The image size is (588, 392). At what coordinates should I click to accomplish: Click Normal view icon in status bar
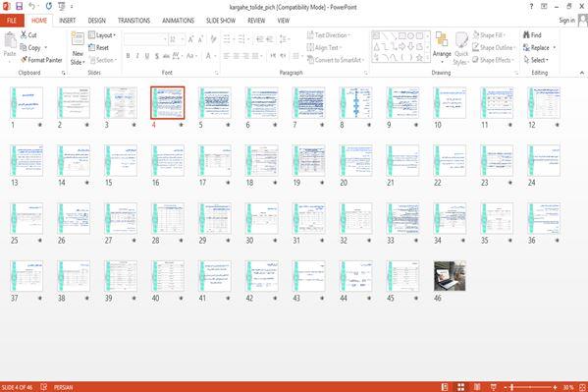(445, 387)
